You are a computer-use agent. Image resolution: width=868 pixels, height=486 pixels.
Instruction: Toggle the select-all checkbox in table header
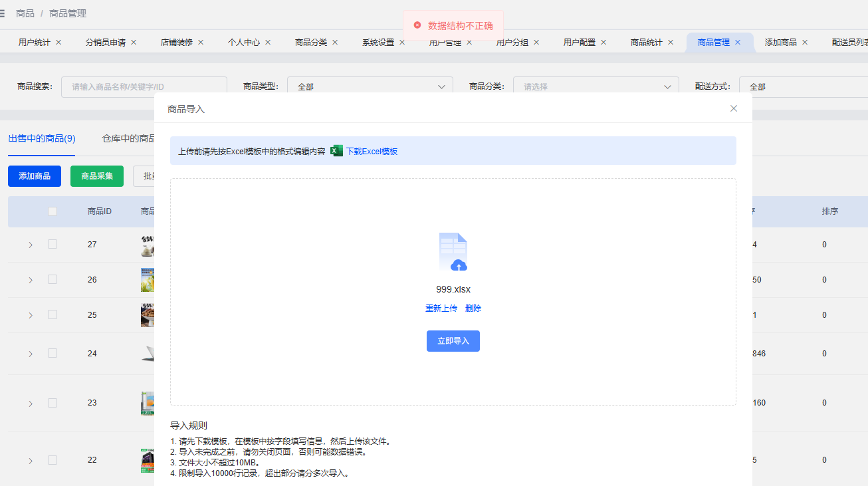pos(53,211)
